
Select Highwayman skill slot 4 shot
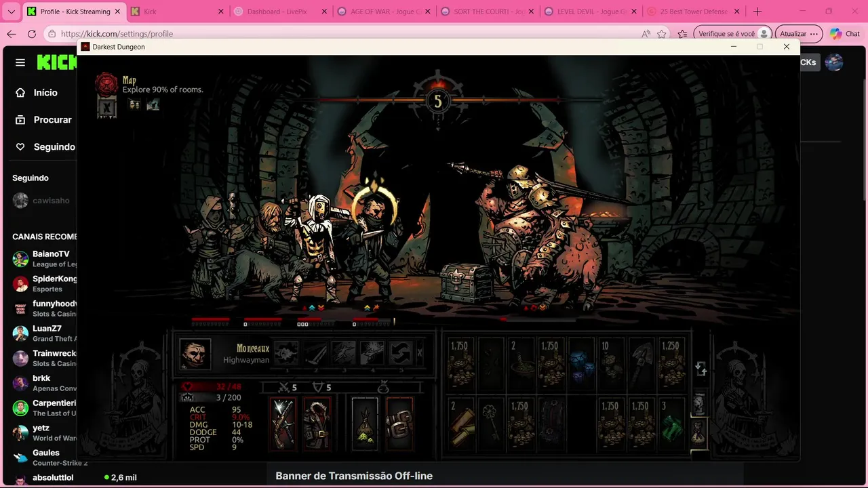(372, 353)
